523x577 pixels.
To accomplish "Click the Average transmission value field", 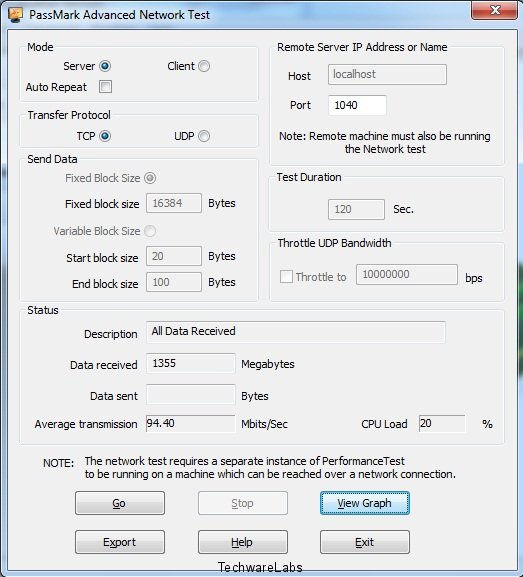I will click(x=191, y=424).
